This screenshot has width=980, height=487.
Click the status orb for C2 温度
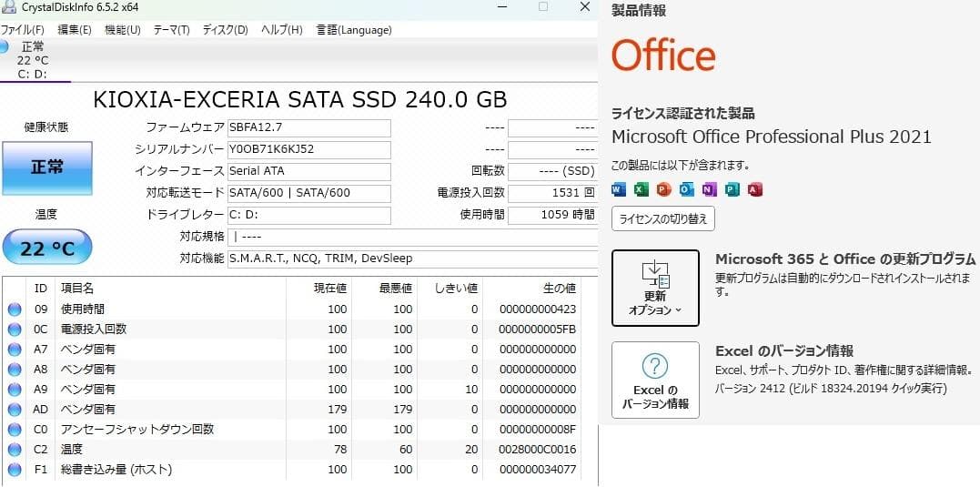click(15, 449)
